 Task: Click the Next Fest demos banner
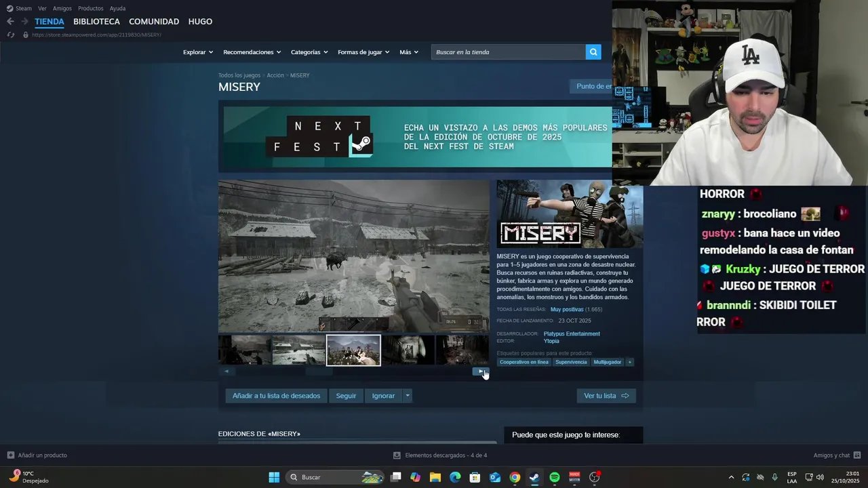click(x=415, y=137)
